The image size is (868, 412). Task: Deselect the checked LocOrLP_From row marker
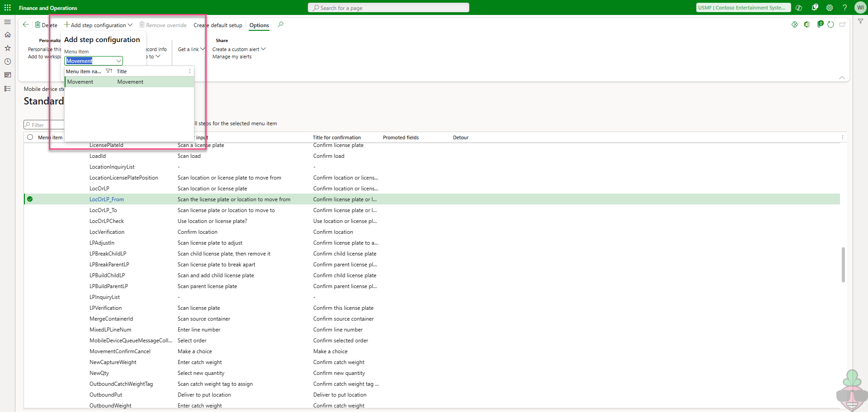coord(30,199)
